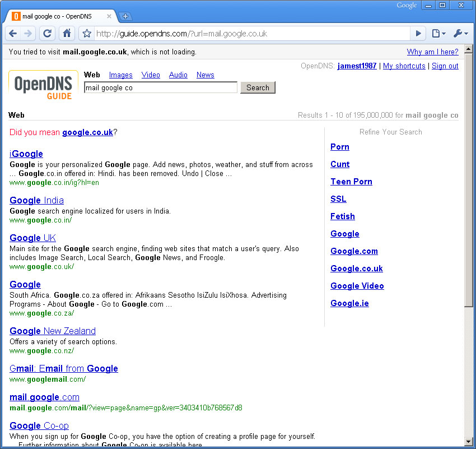
Task: Click the scrollbar down arrow
Action: [469, 441]
